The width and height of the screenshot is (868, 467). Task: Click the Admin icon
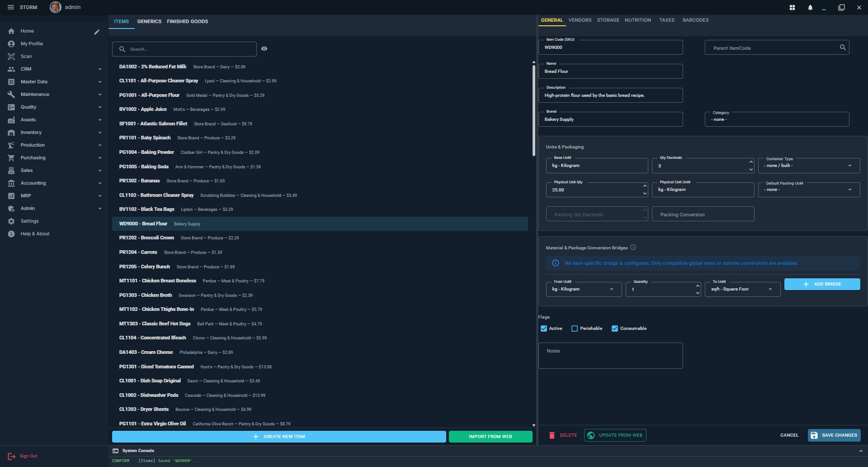pyautogui.click(x=11, y=209)
